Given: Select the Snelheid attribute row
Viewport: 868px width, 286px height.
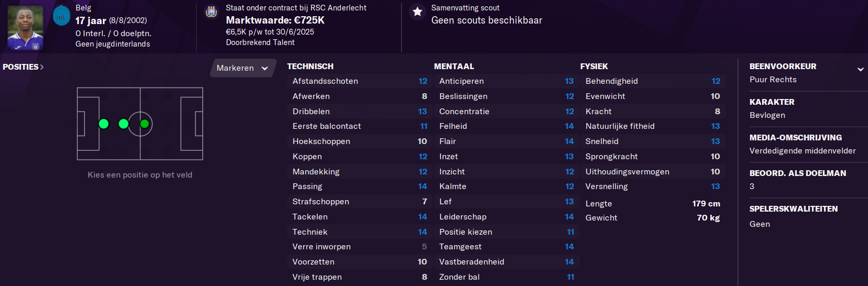Looking at the screenshot, I should (653, 141).
